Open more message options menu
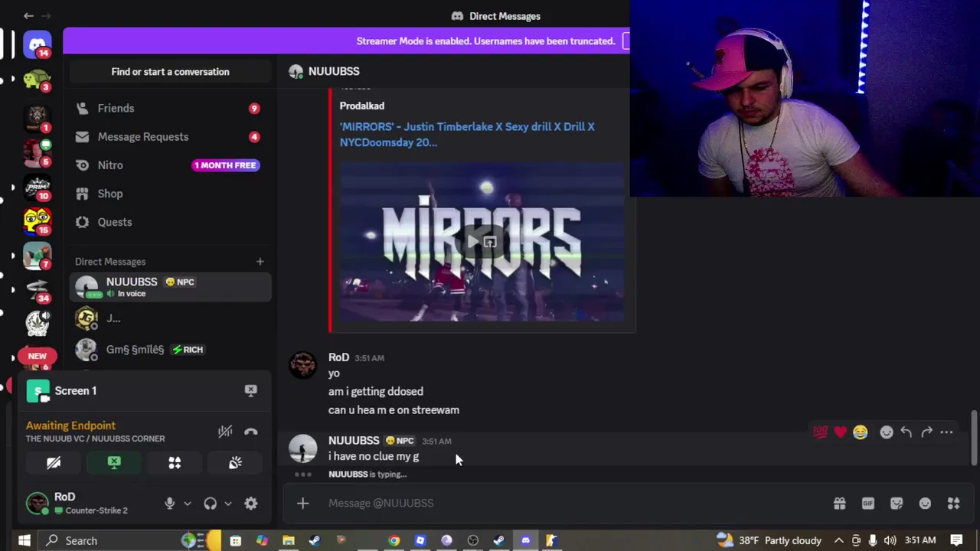This screenshot has width=980, height=551. [946, 432]
